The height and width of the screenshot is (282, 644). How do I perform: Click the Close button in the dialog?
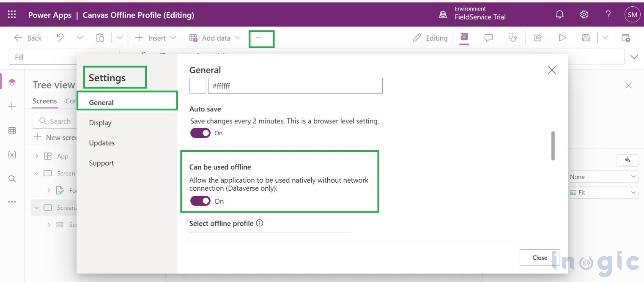[x=539, y=257]
